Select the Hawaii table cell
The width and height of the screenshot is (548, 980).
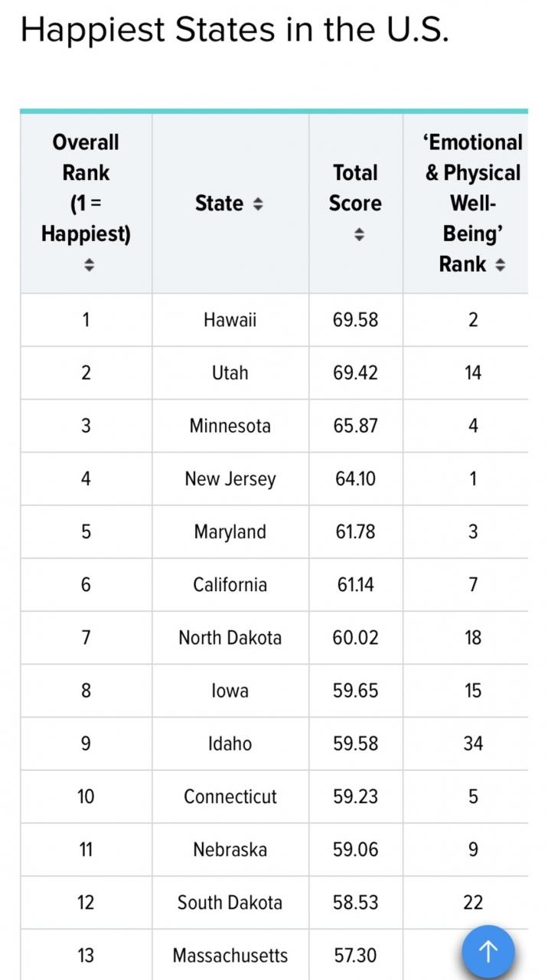[x=230, y=320]
